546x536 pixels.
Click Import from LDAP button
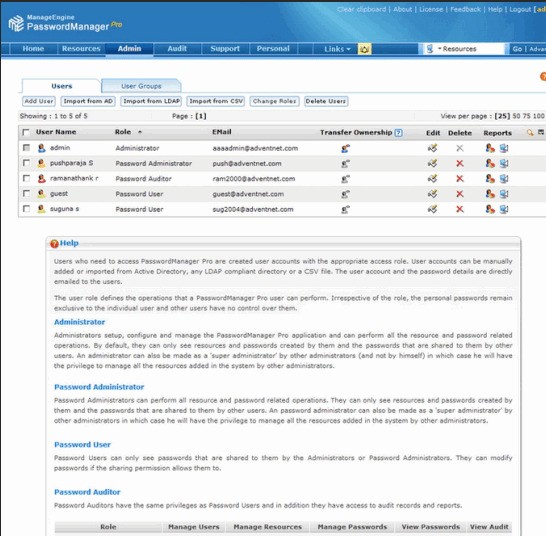pos(151,101)
